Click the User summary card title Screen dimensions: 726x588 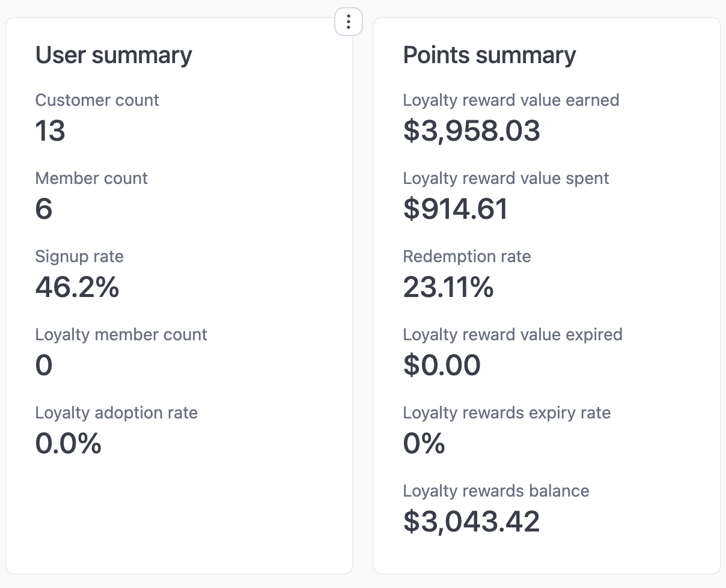click(114, 55)
